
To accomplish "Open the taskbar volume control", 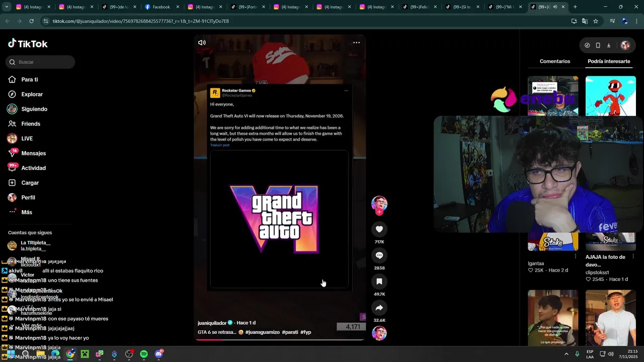I will 611,354.
